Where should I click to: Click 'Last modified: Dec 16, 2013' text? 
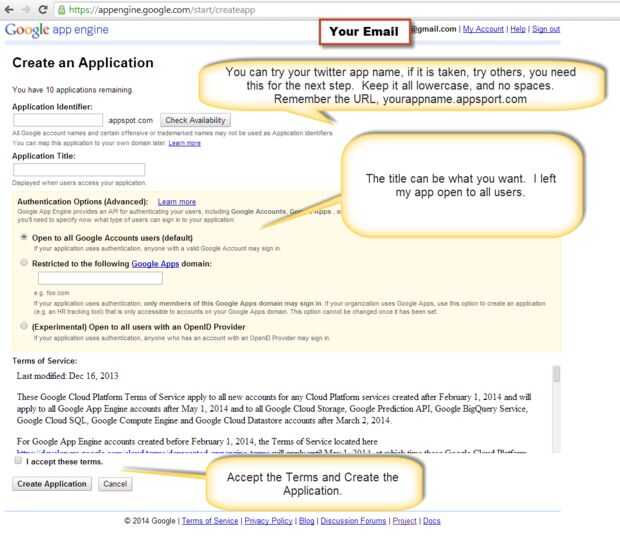point(67,376)
